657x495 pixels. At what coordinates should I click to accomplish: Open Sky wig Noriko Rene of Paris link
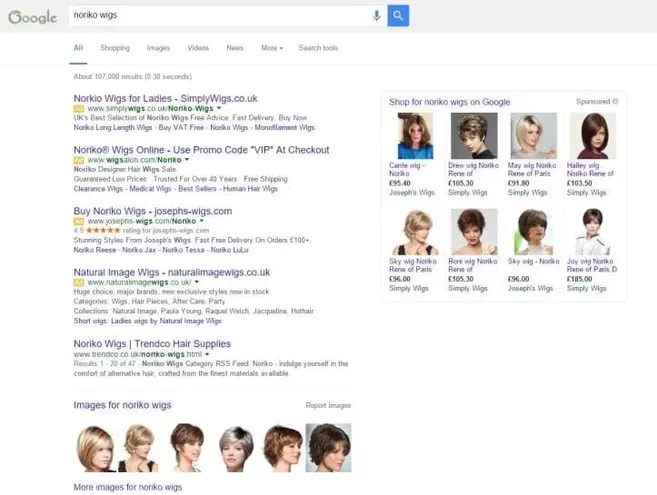pos(413,265)
